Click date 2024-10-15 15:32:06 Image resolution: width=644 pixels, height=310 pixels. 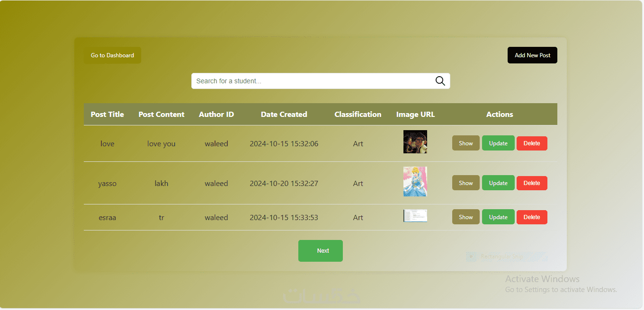284,143
